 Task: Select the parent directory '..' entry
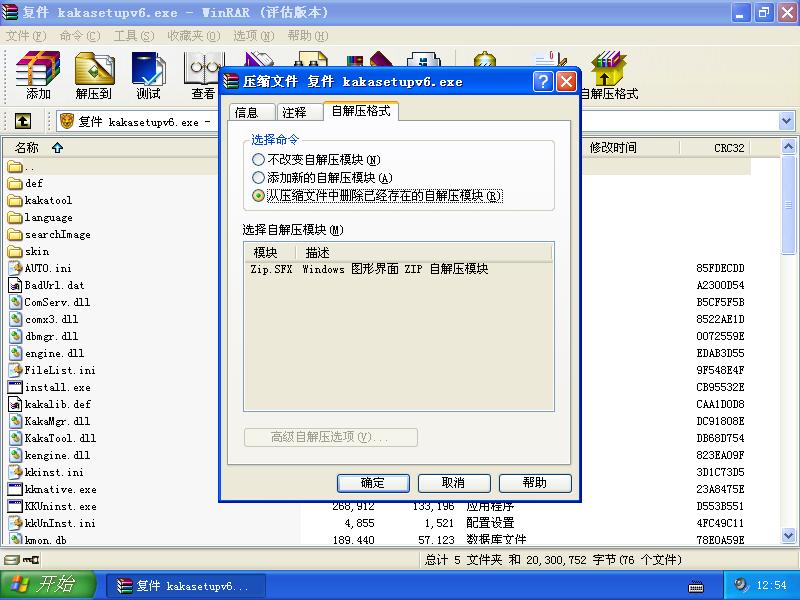pos(21,166)
